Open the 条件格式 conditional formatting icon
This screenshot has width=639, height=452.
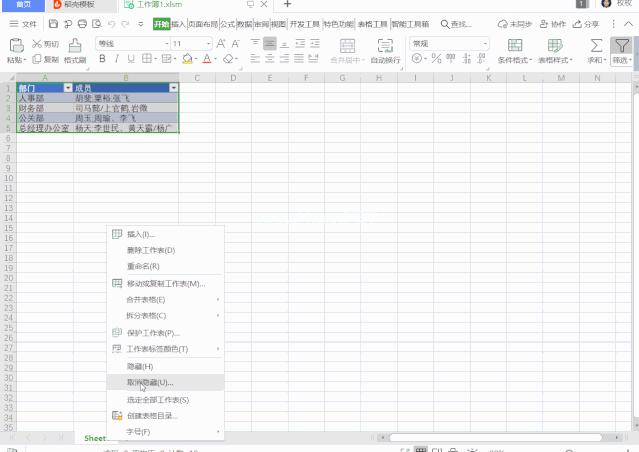[x=515, y=45]
